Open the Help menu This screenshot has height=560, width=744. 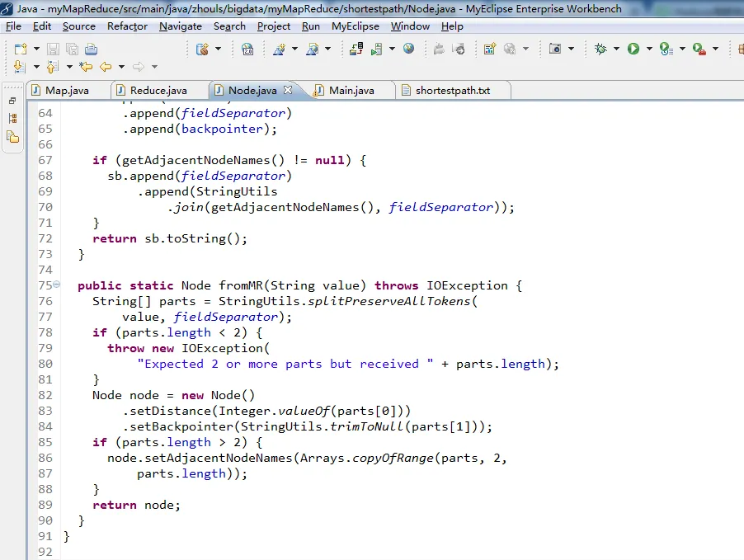(x=452, y=26)
